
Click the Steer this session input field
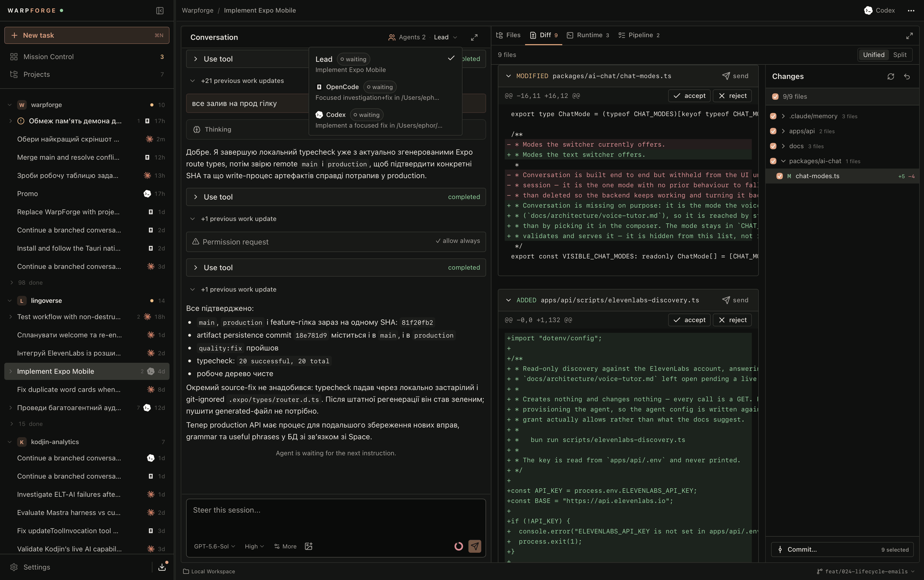(336, 518)
